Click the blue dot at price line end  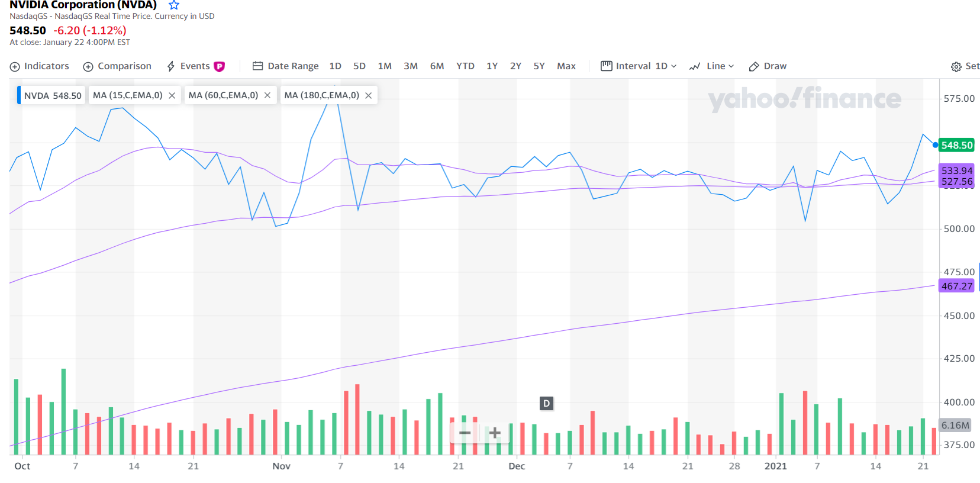point(936,145)
